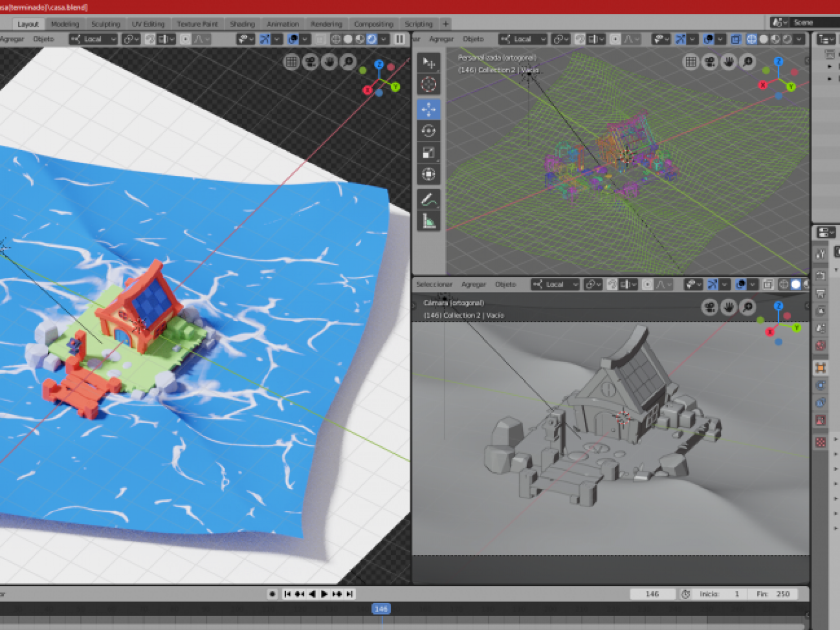Toggle auto keying record button in timeline
840x630 pixels.
(x=272, y=594)
